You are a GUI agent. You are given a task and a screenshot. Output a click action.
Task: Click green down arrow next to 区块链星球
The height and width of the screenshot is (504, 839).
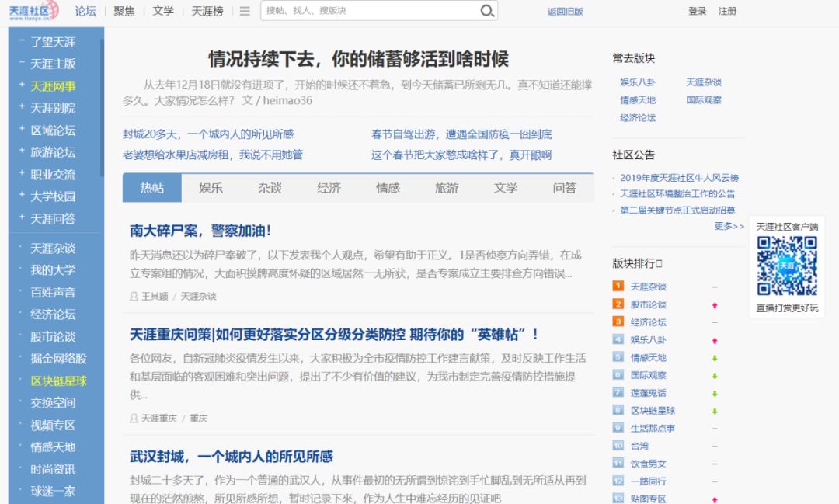coord(715,412)
